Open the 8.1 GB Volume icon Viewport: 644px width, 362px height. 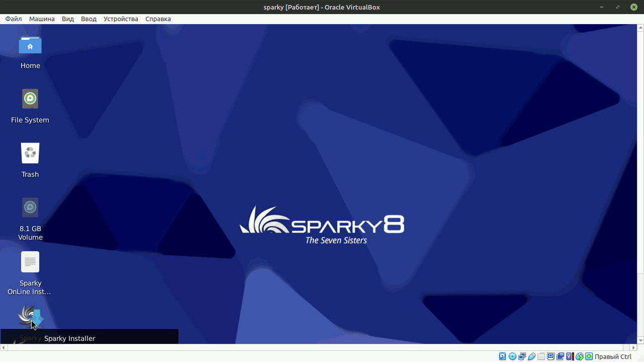coord(30,207)
